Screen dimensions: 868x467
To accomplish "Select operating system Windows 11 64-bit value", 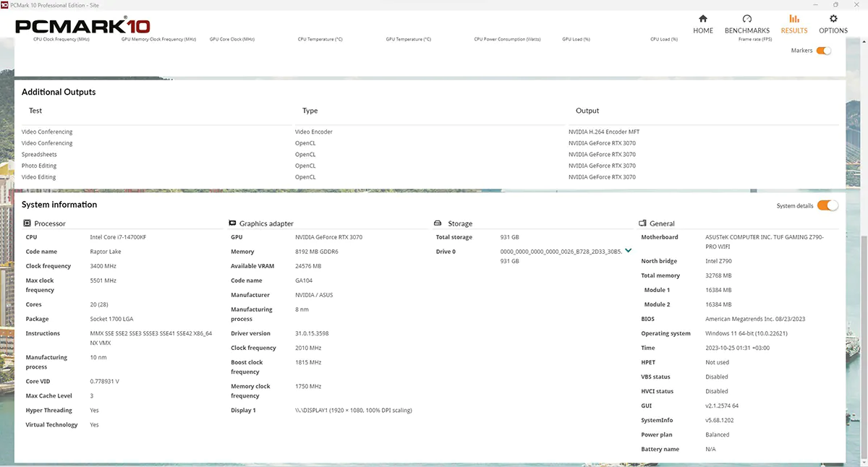I will [x=746, y=333].
